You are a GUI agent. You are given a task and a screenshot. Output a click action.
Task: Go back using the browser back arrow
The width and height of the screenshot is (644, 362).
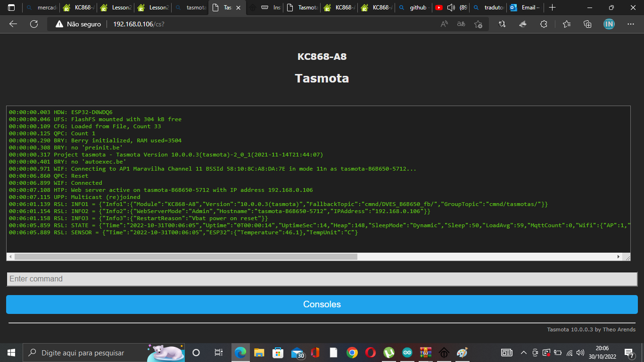pos(13,24)
